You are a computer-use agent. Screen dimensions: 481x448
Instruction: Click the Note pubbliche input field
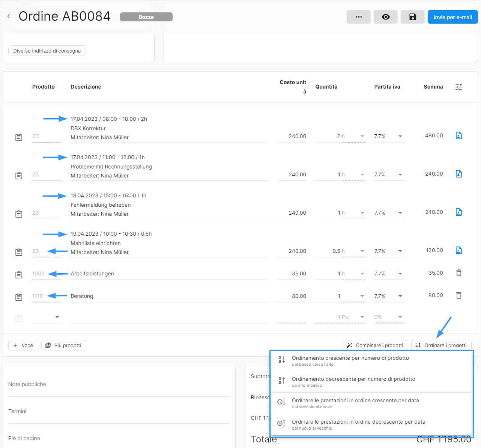(119, 385)
